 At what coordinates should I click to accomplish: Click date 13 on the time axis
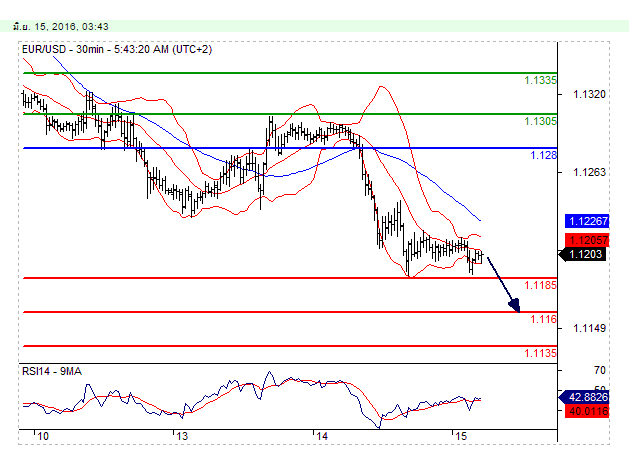[180, 438]
